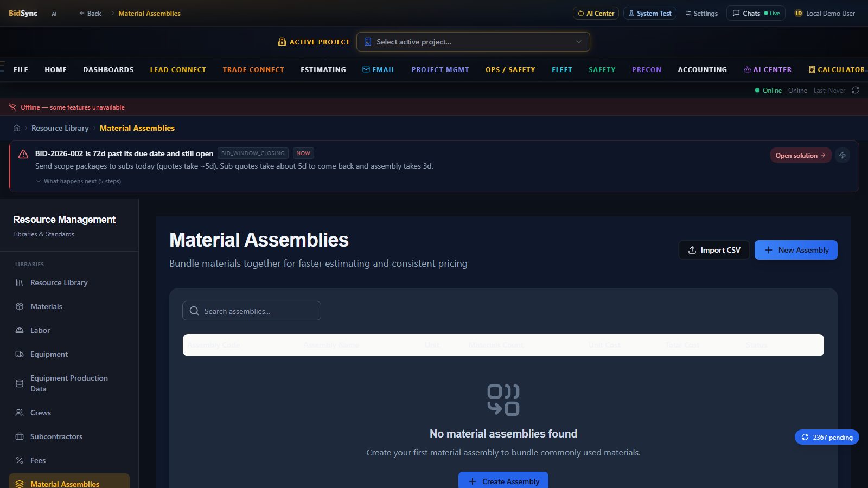This screenshot has width=868, height=488.
Task: Click the lightning bolt icon beside Open solution
Action: [843, 155]
